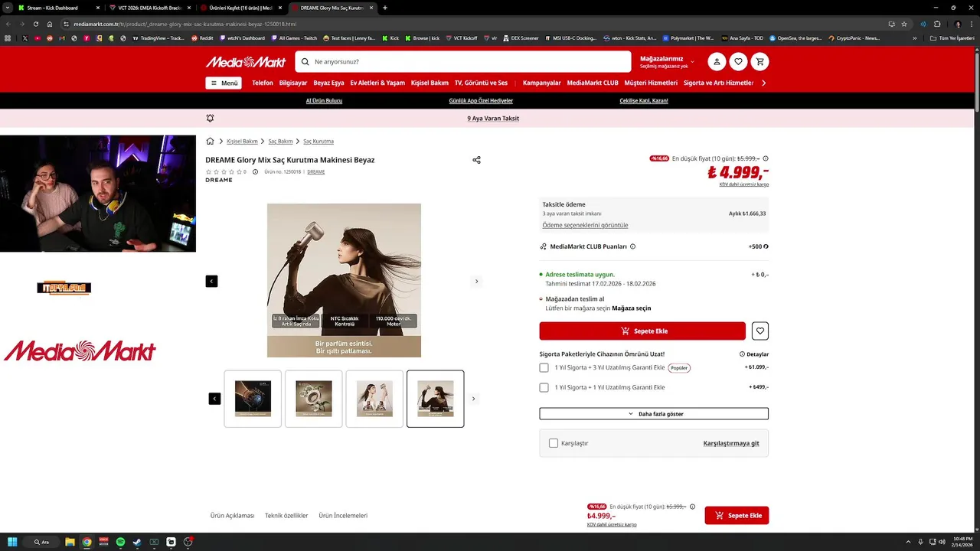This screenshot has width=980, height=551.
Task: Click the browser address bar URL
Action: pyautogui.click(x=185, y=24)
